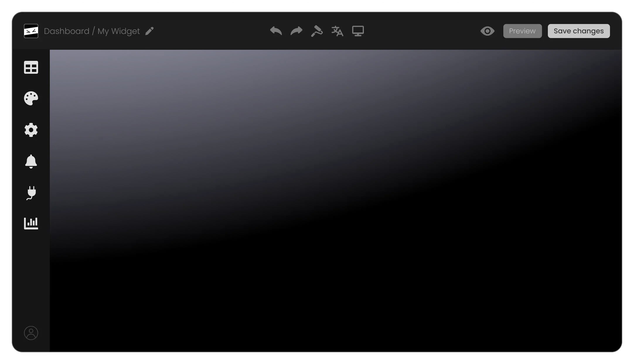The width and height of the screenshot is (634, 364).
Task: Click the user profile avatar
Action: [x=31, y=333]
